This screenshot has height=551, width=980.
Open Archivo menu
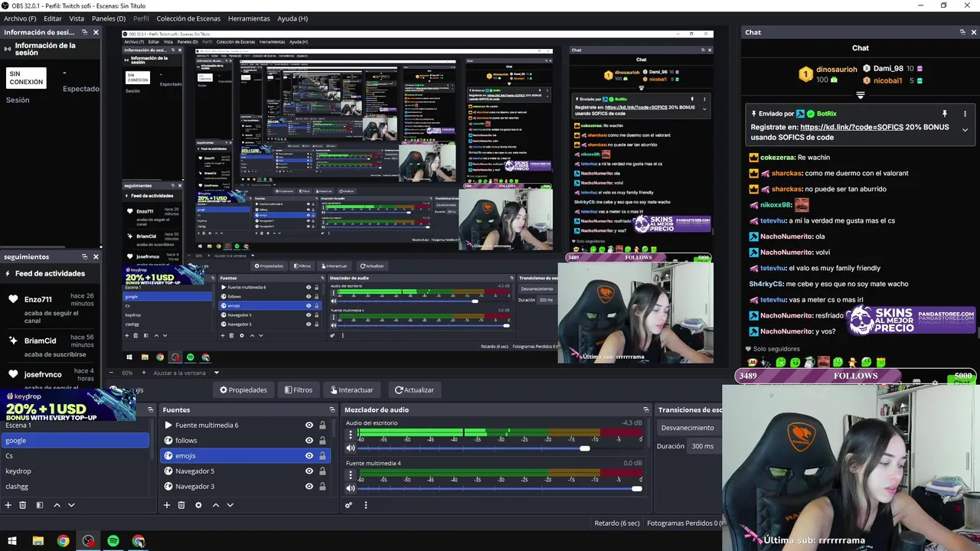tap(20, 18)
